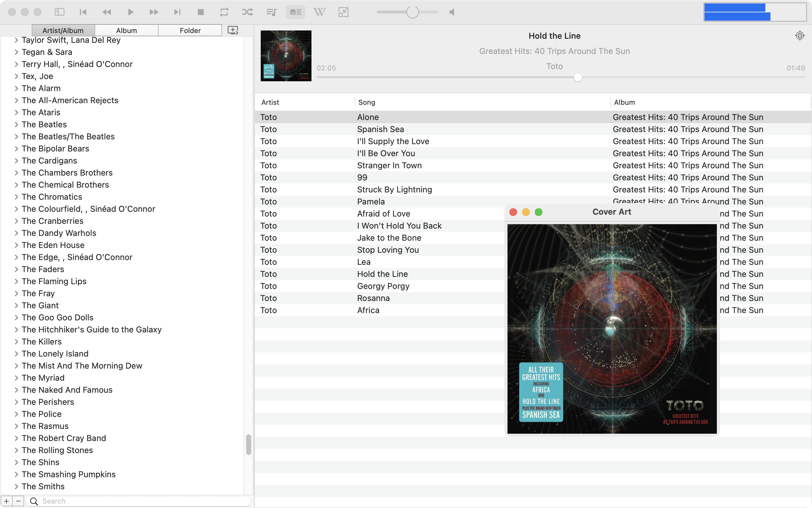
Task: Click the add to playlist icon beside Folder
Action: [233, 30]
